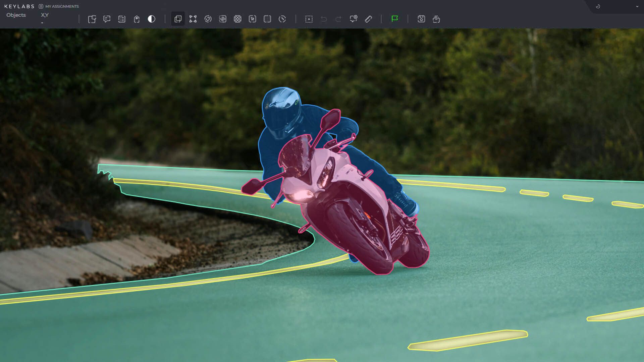
Task: Open the pinned comment tool
Action: click(353, 19)
